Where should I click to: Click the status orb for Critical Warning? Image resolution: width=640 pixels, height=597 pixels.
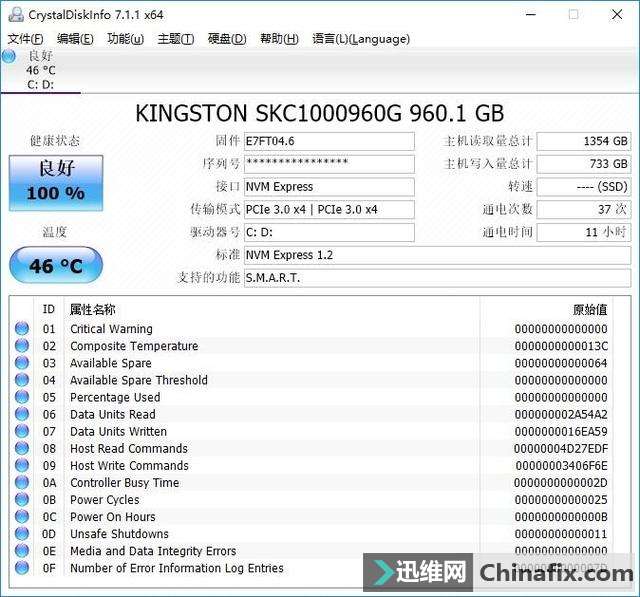click(22, 328)
